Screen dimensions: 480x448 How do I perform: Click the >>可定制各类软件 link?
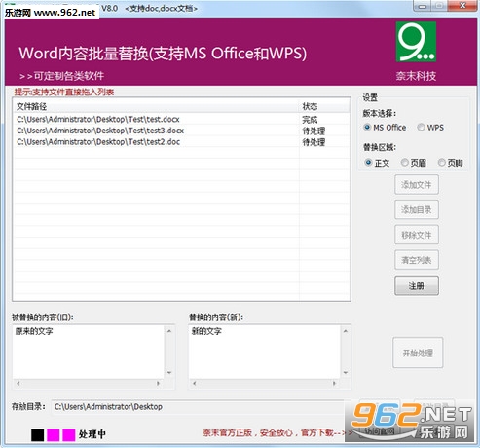[x=61, y=76]
